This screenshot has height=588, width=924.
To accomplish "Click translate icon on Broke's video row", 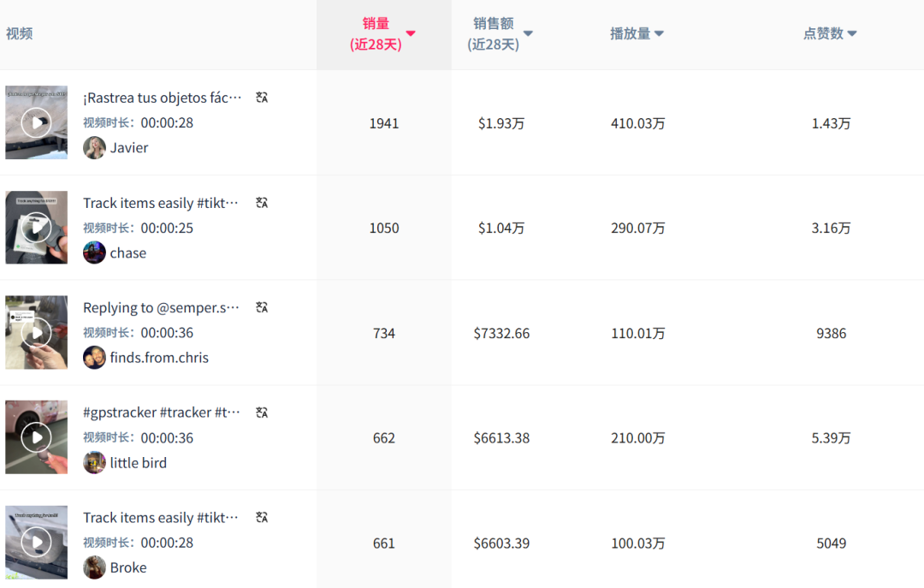I will (x=262, y=517).
